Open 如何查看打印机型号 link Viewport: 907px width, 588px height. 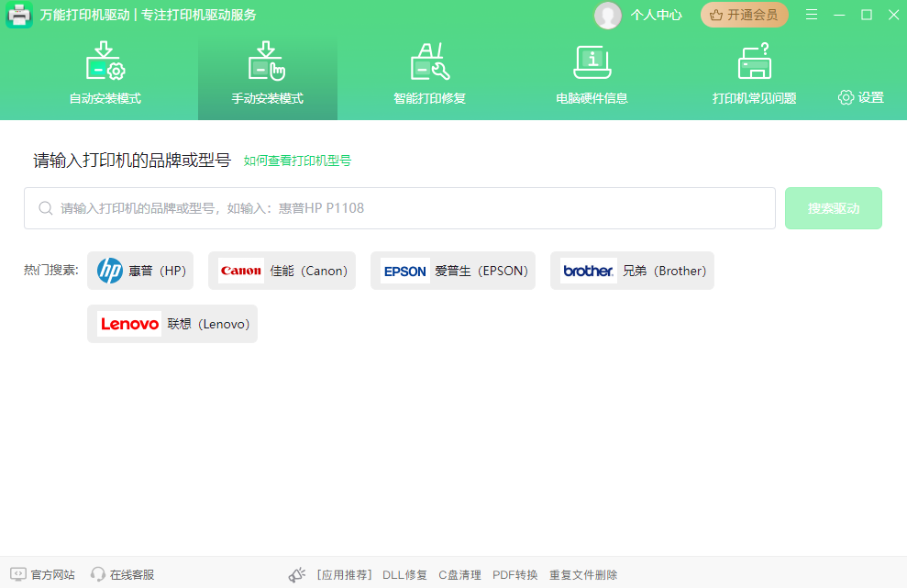tap(297, 161)
